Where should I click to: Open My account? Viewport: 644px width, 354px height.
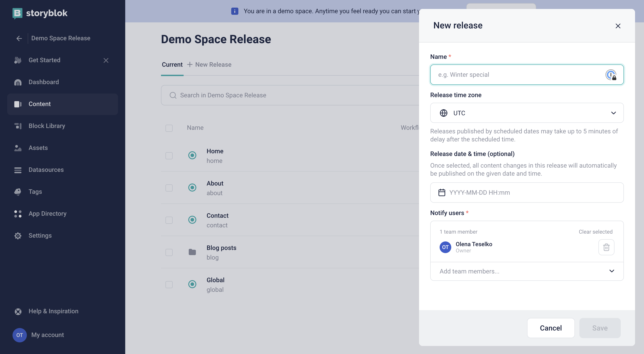[x=47, y=335]
